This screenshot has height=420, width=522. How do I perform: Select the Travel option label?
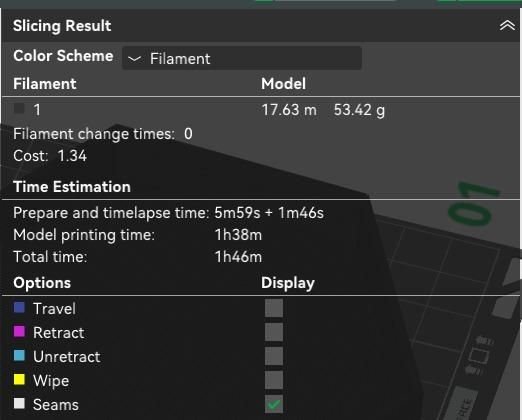(54, 309)
